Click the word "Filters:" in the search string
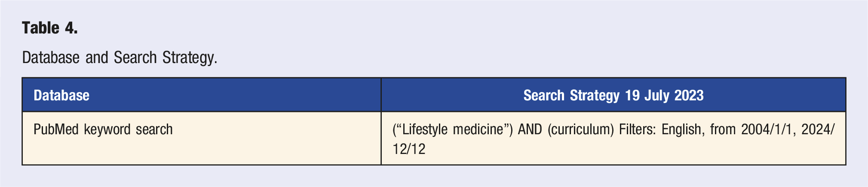Image resolution: width=868 pixels, height=187 pixels. coord(638,130)
